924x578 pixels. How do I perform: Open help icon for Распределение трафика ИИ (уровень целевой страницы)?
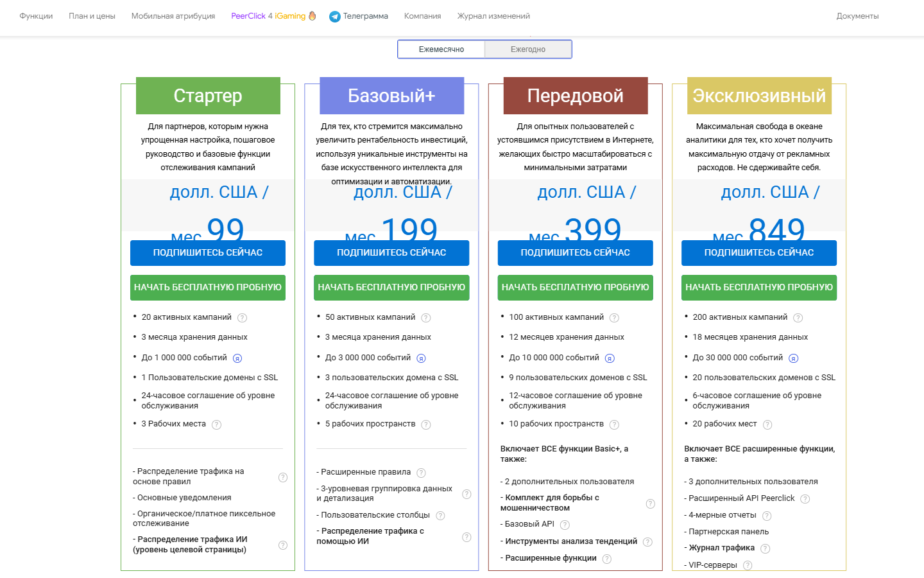[x=283, y=545]
